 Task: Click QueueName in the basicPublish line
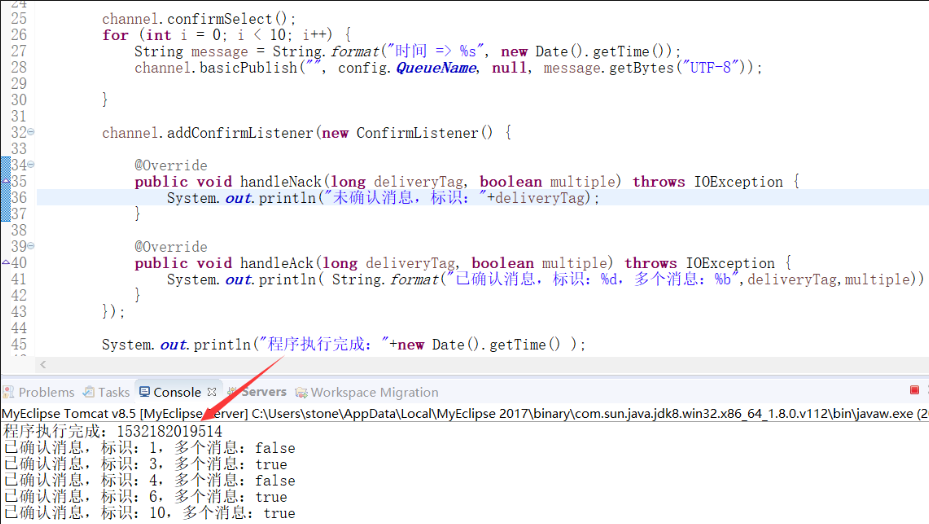point(437,68)
